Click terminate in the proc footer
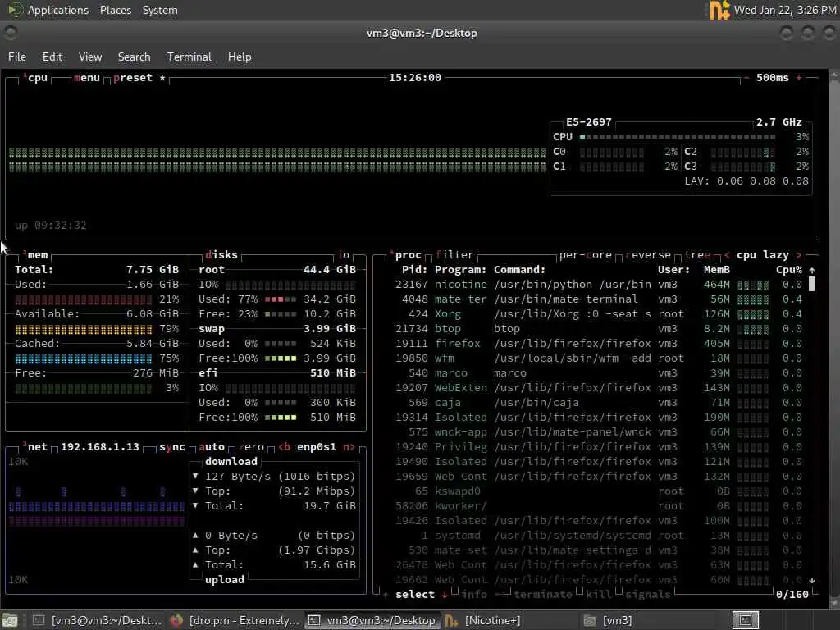Screen dimensions: 840x630 pos(543,595)
